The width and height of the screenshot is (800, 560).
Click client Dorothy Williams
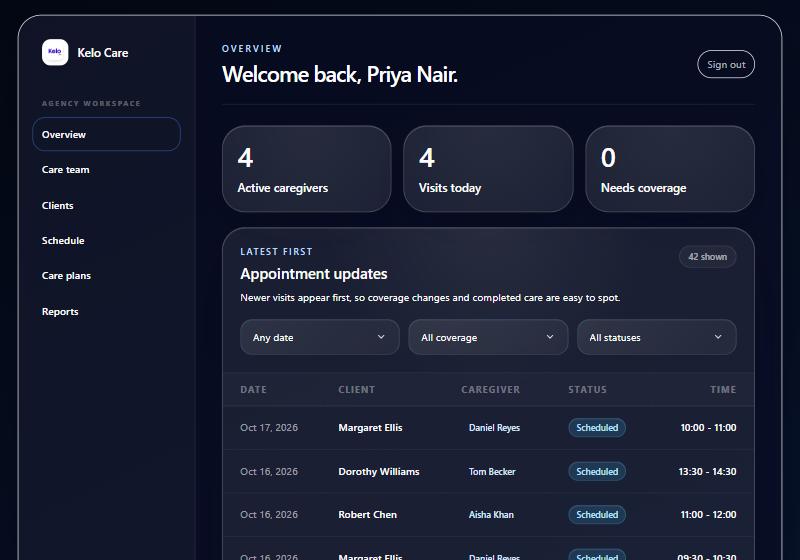379,471
